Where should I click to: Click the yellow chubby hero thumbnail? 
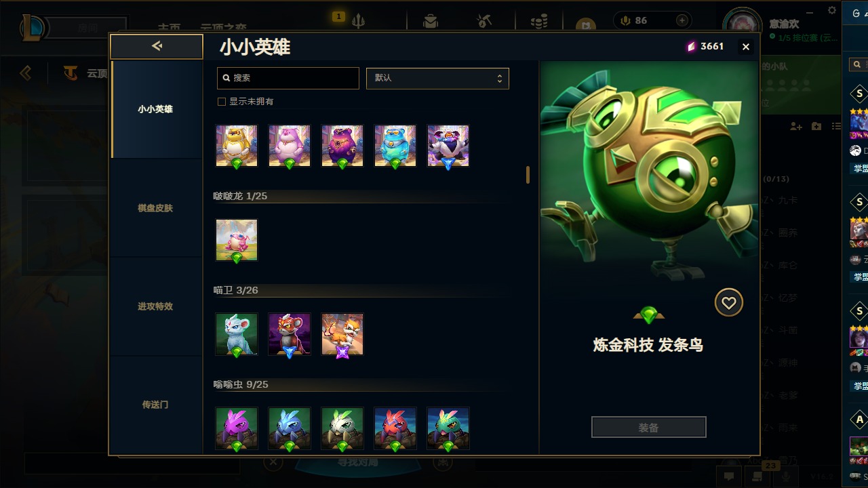[x=237, y=146]
